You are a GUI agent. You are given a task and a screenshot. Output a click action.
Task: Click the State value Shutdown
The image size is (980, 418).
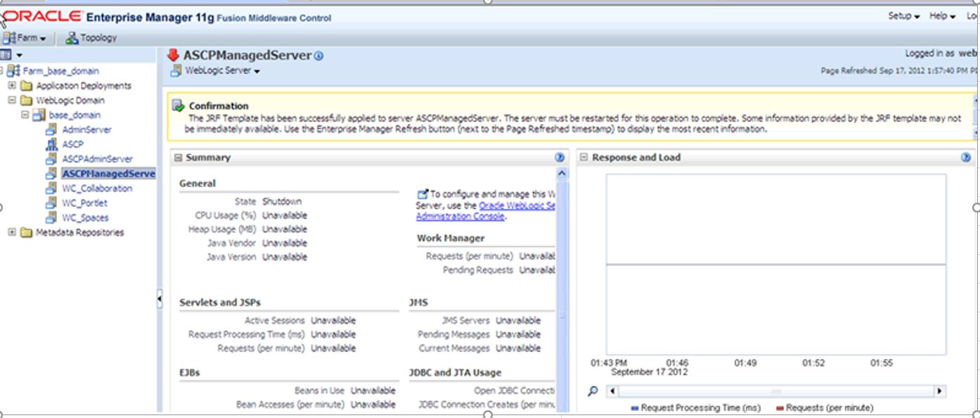[282, 201]
